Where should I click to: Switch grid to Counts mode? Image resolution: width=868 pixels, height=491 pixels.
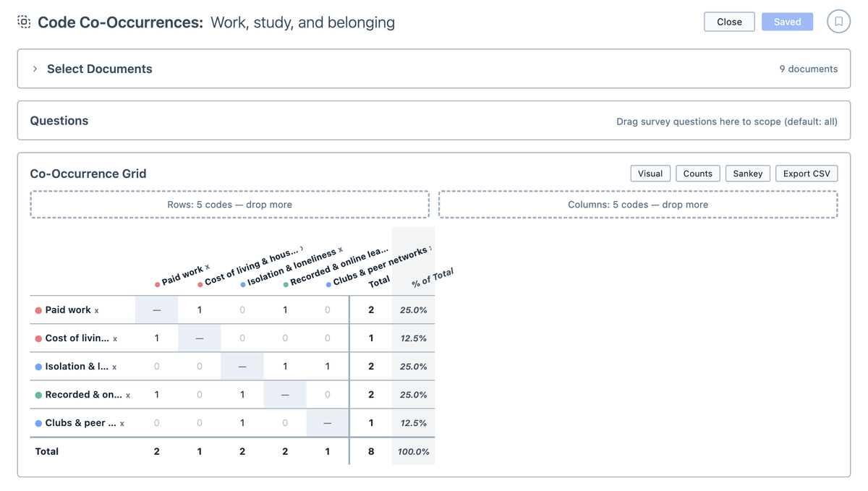click(697, 174)
